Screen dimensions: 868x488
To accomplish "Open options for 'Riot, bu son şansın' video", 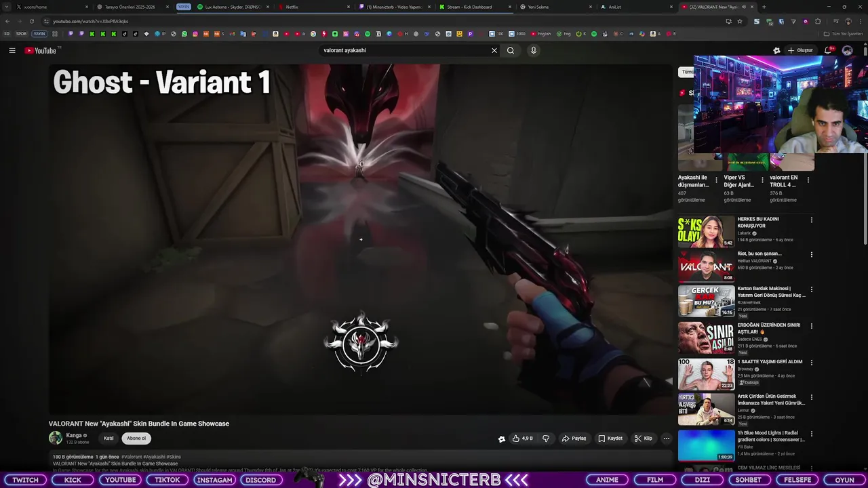I will [x=811, y=254].
